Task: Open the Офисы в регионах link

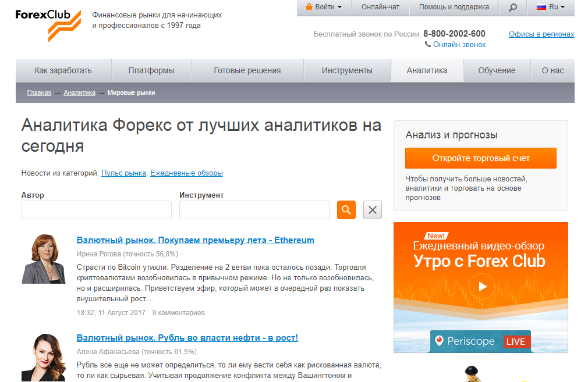Action: pyautogui.click(x=541, y=34)
